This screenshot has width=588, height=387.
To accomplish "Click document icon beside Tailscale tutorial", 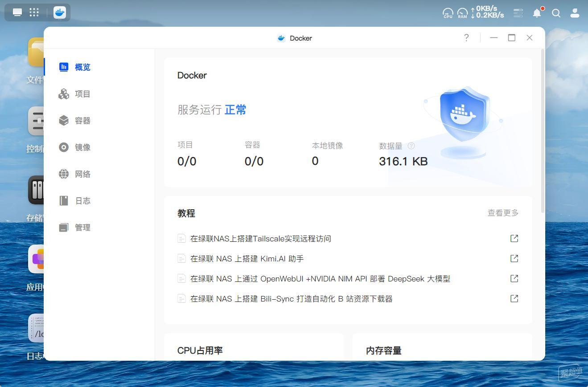I will [x=181, y=239].
